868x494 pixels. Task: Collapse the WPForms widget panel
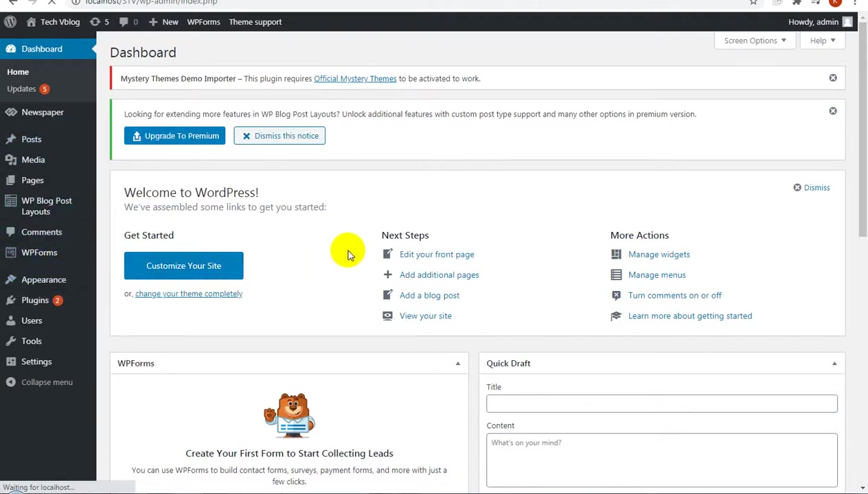pos(458,364)
